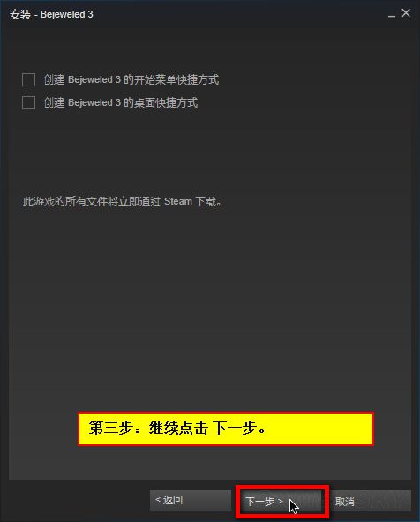
Task: Click the Steam download notice text
Action: click(123, 202)
